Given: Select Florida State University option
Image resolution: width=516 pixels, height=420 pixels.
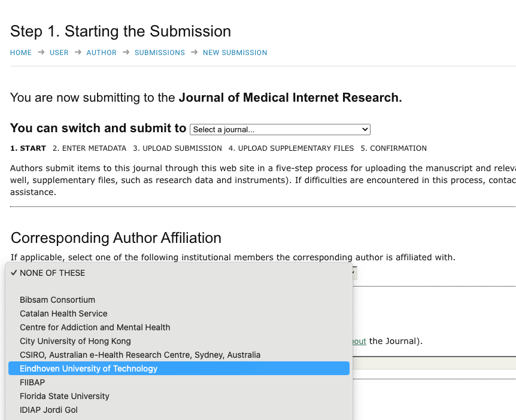Looking at the screenshot, I should [x=65, y=396].
